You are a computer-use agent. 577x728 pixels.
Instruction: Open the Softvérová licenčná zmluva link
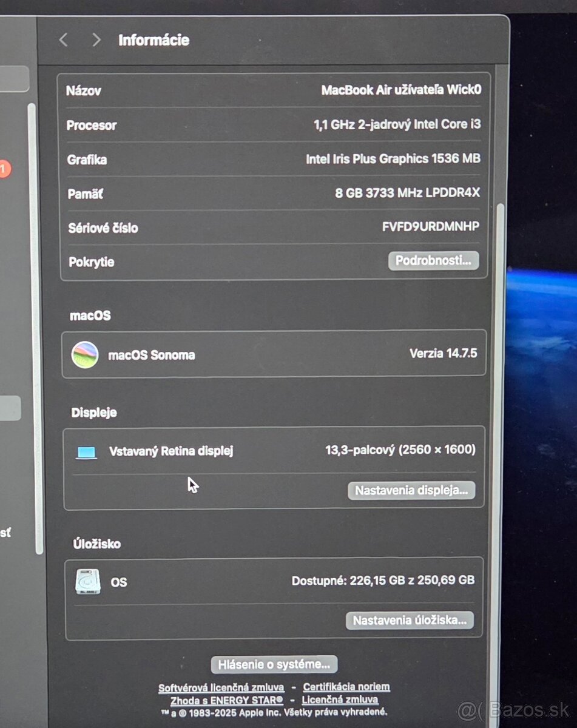pyautogui.click(x=223, y=687)
